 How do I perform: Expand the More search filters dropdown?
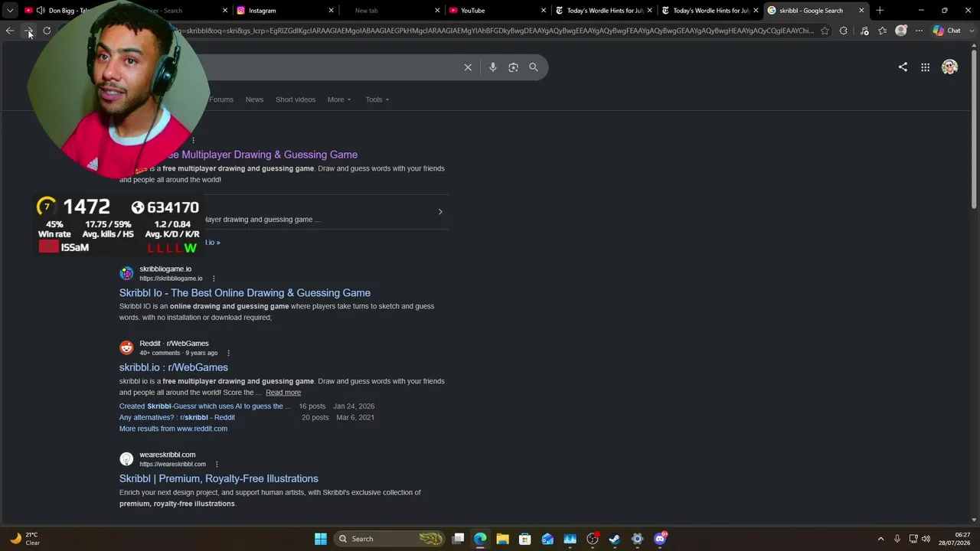click(x=339, y=99)
